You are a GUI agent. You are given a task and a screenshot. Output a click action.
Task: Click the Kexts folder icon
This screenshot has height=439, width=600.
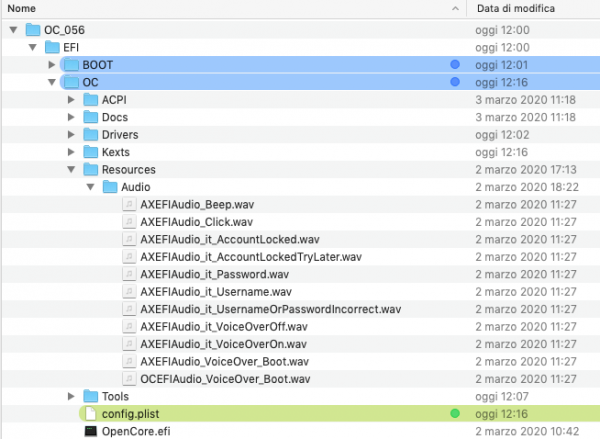point(89,152)
